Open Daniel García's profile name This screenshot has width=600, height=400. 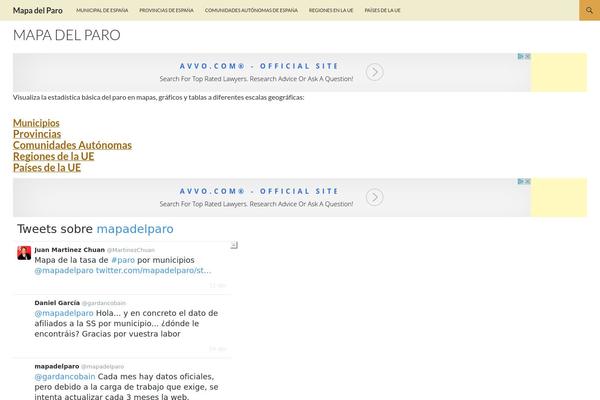pyautogui.click(x=57, y=303)
